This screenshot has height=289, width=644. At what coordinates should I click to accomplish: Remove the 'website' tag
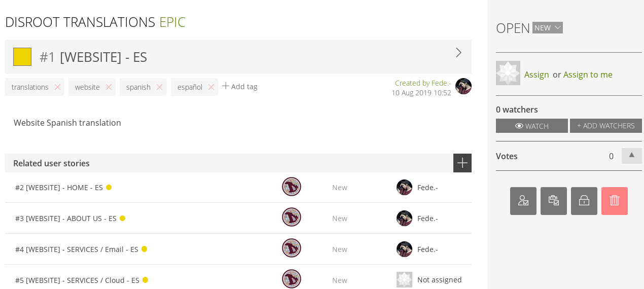pos(109,87)
